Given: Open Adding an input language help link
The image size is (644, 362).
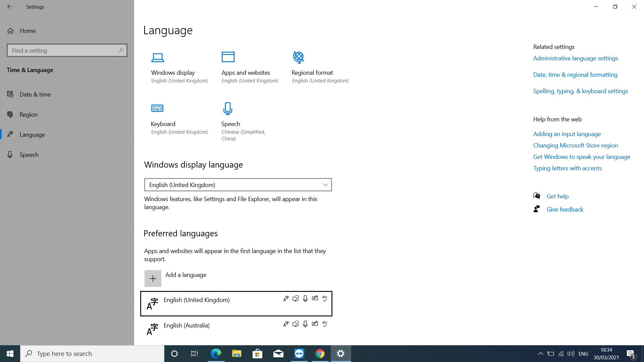Looking at the screenshot, I should pos(567,134).
